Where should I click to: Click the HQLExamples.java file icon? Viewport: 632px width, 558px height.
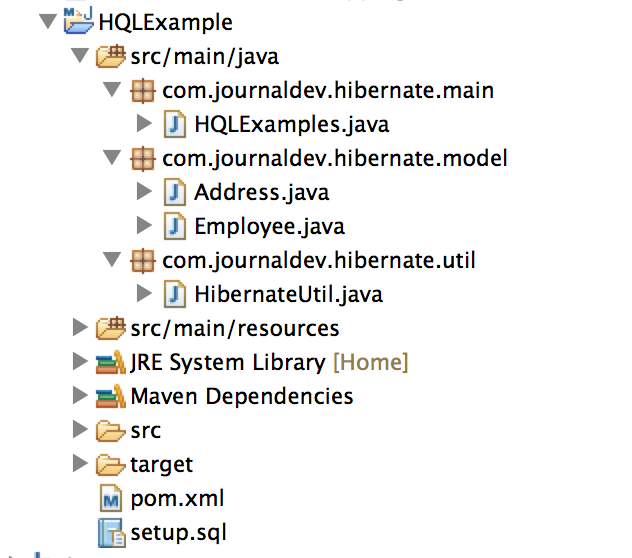tap(175, 124)
